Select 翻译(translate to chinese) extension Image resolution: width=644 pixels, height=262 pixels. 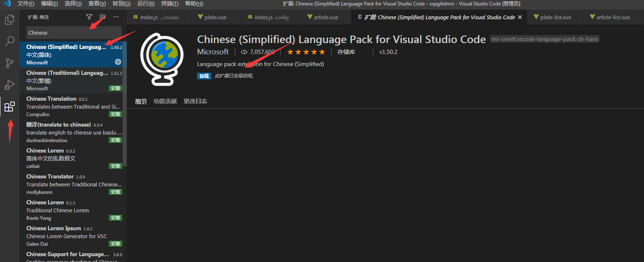[x=73, y=132]
